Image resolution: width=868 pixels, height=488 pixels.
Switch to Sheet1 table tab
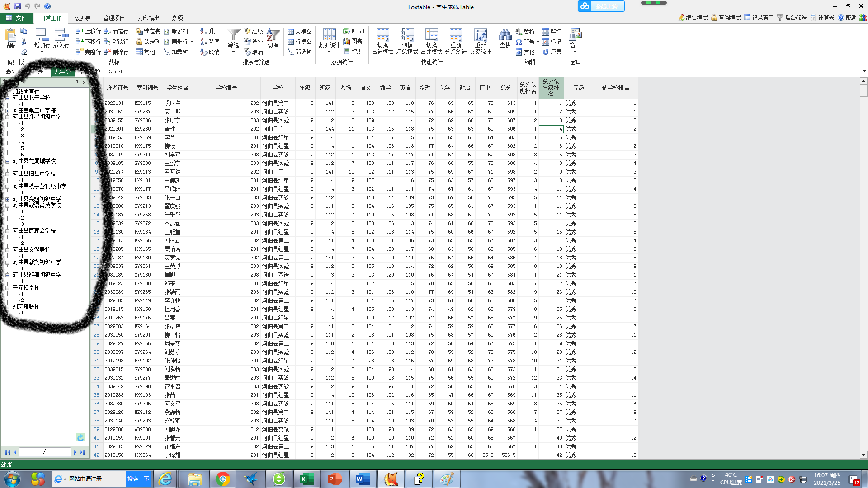click(117, 71)
